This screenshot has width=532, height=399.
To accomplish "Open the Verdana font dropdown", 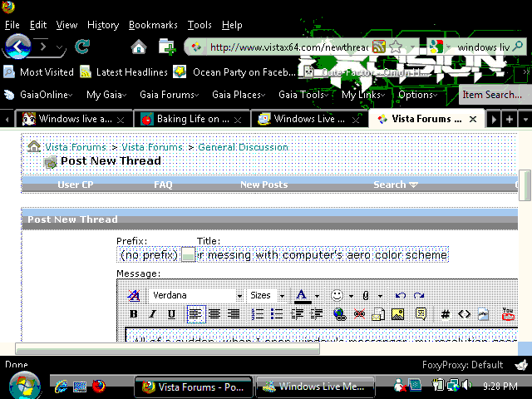I will [196, 295].
